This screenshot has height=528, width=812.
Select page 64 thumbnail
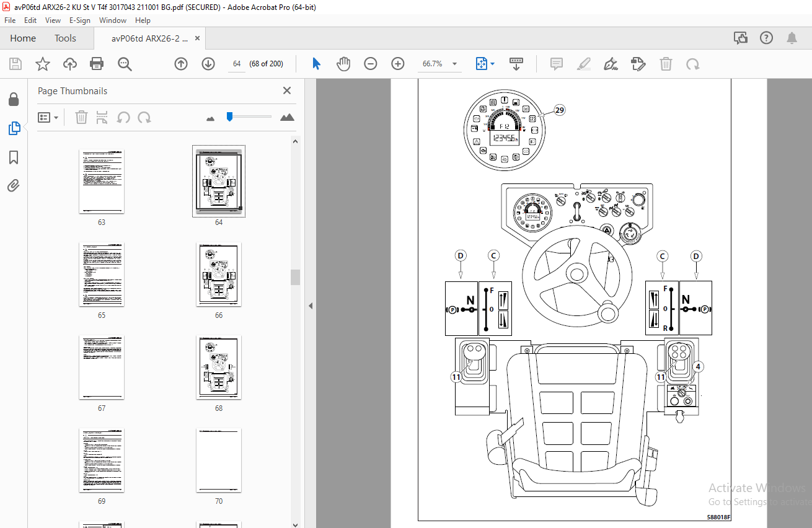pyautogui.click(x=219, y=182)
